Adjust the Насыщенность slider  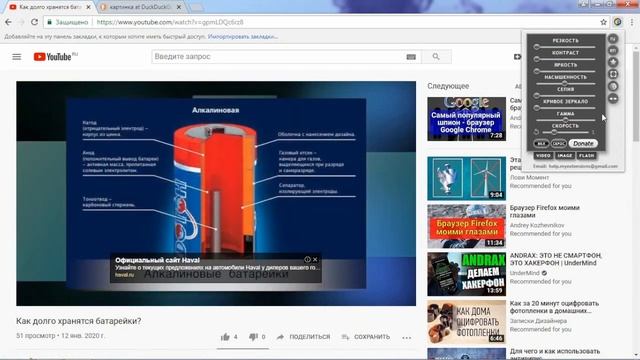[x=565, y=83]
